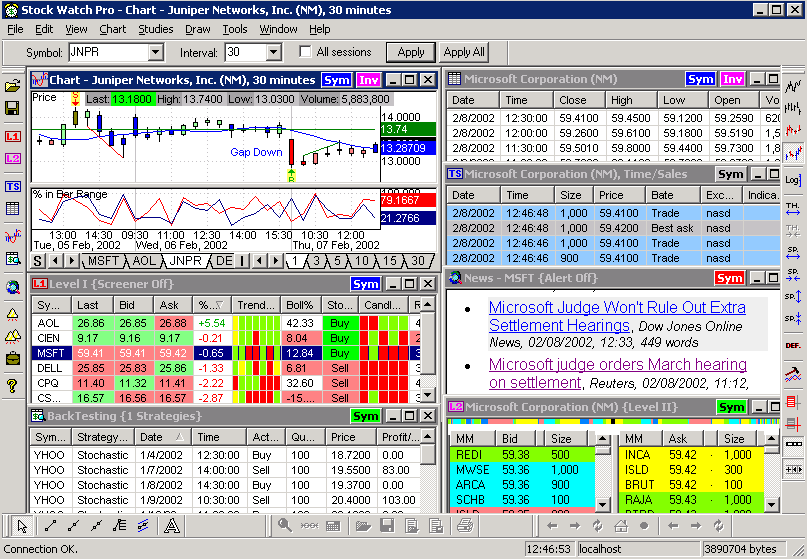Toggle Sym link on News window
This screenshot has height=559, width=807.
click(x=729, y=278)
